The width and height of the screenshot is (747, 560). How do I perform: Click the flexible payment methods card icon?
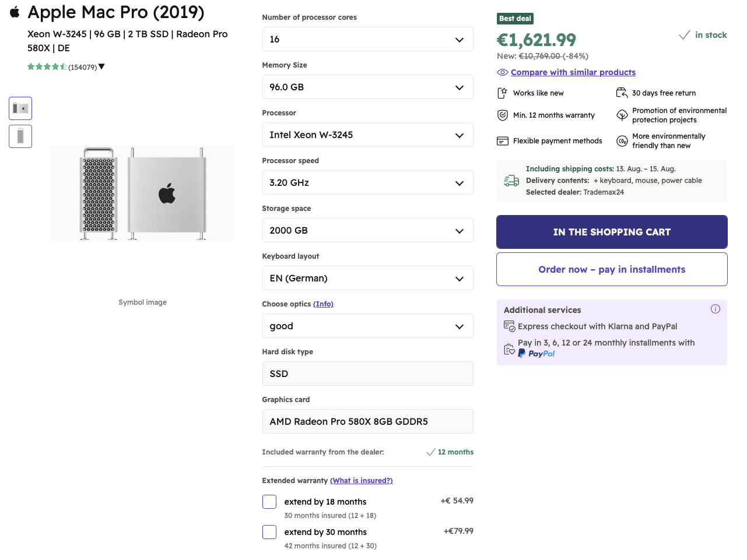pos(503,141)
